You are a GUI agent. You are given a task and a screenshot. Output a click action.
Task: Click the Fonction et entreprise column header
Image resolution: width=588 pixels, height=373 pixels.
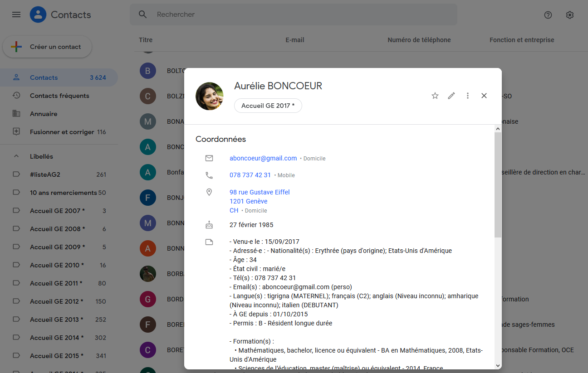[522, 40]
